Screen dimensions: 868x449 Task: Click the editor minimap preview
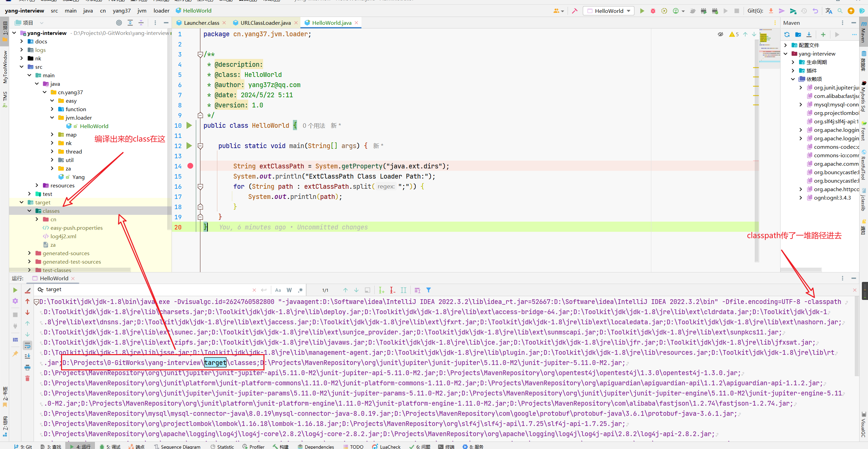[769, 49]
